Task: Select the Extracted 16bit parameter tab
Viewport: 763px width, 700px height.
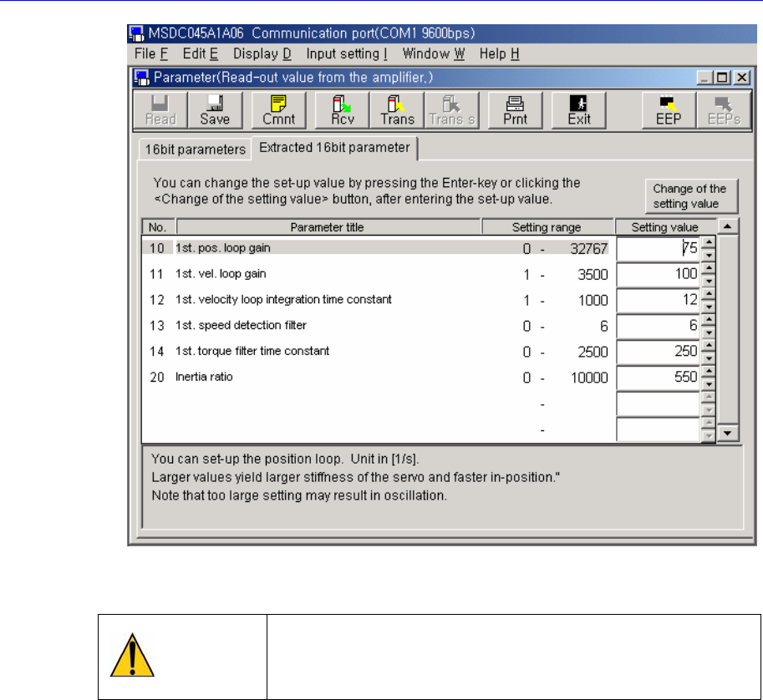Action: tap(334, 148)
